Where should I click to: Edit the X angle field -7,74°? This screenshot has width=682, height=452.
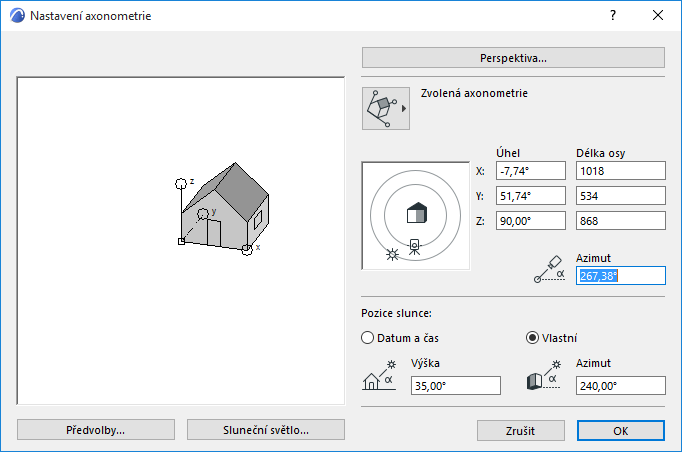[x=531, y=171]
